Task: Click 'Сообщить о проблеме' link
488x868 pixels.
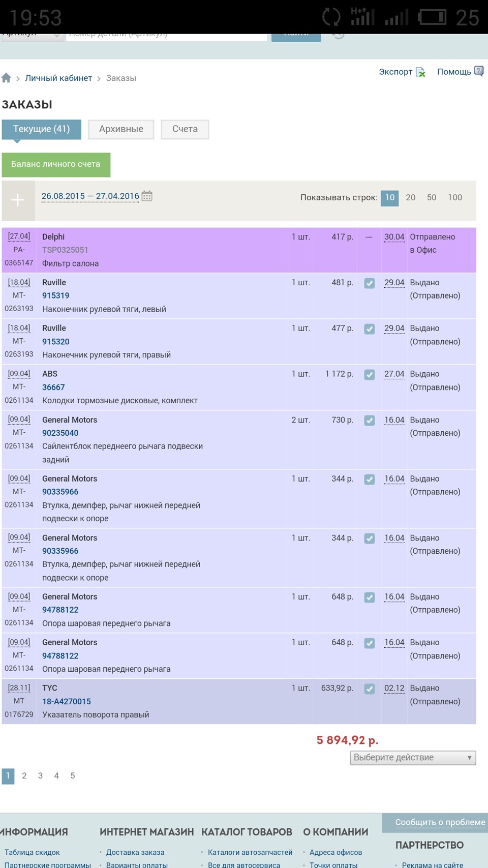Action: (440, 822)
